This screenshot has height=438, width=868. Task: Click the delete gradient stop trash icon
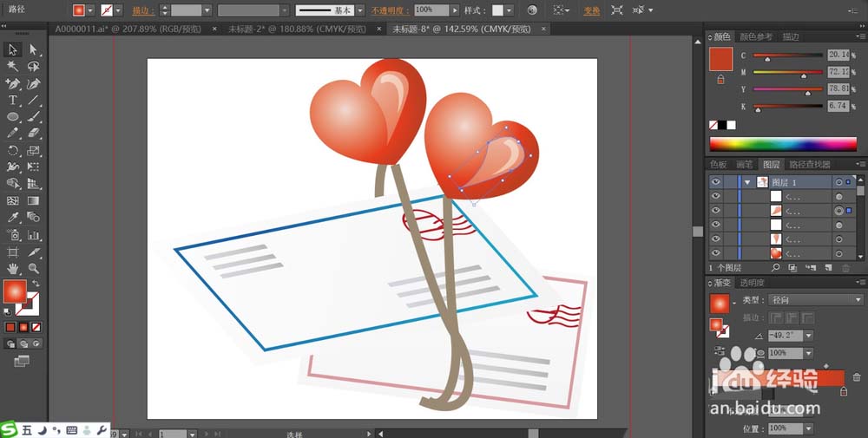[x=857, y=377]
